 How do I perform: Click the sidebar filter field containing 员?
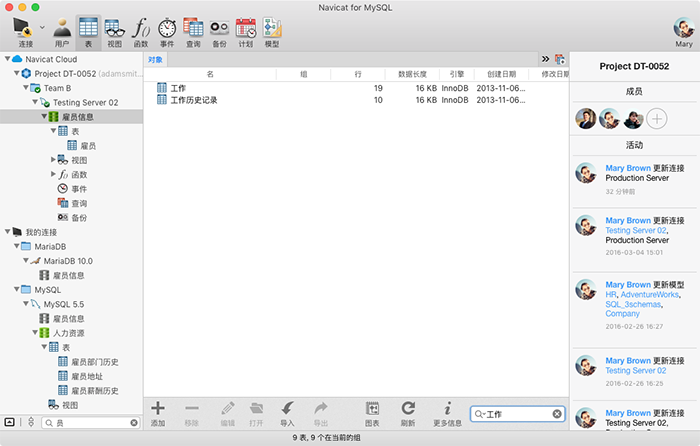pyautogui.click(x=91, y=422)
